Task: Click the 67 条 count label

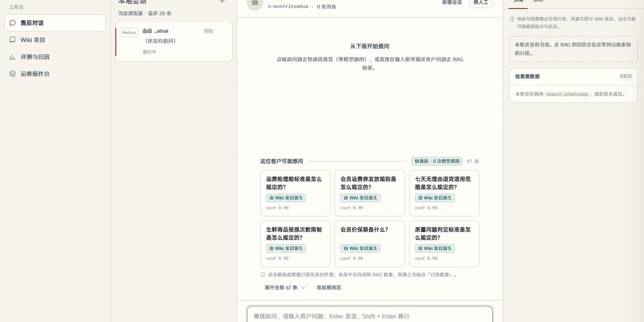Action: [472, 162]
